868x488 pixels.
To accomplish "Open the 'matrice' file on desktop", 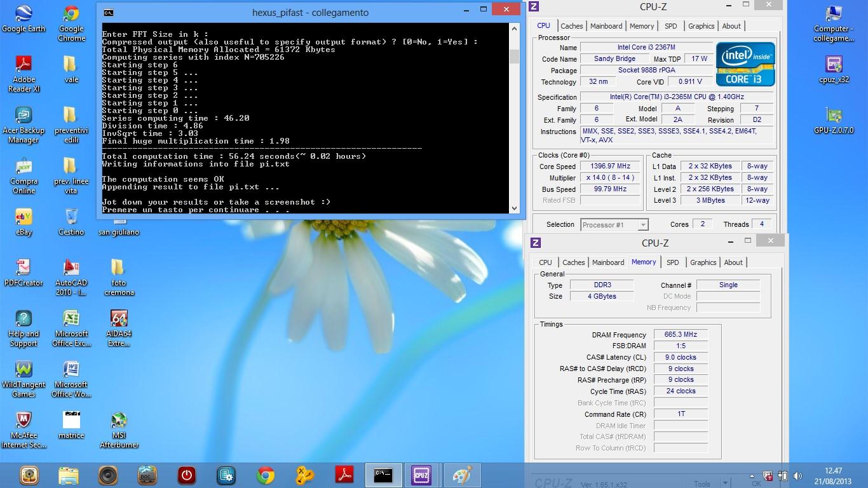I will pos(71,425).
